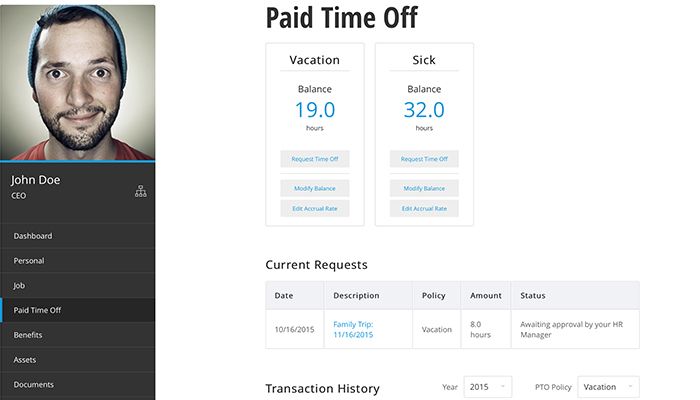
Task: Navigate to Benefits section
Action: [28, 335]
